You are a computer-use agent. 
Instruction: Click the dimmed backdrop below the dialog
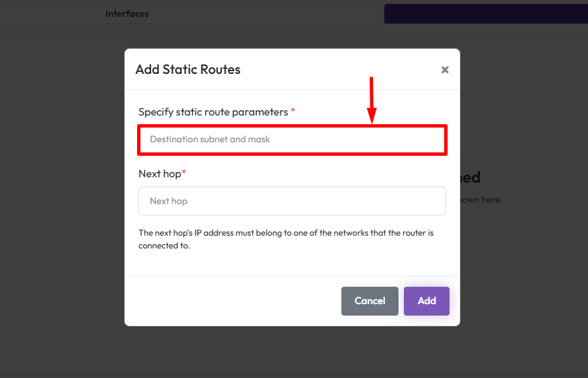(x=292, y=352)
